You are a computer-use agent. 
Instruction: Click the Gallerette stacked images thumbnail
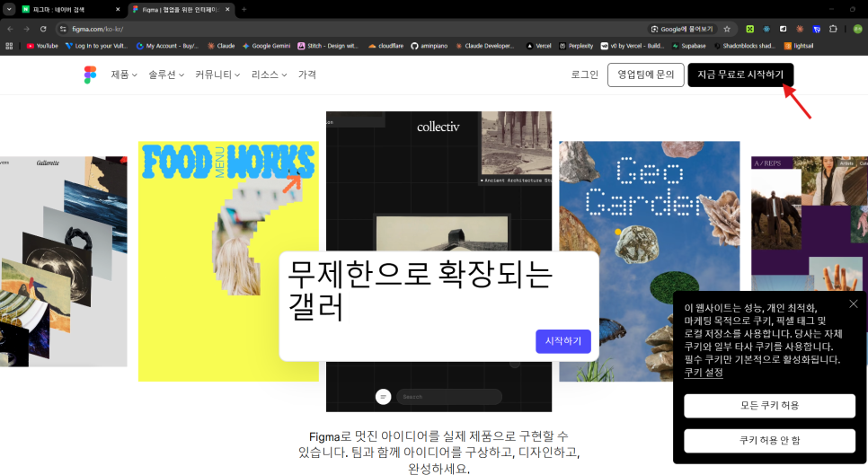tap(63, 261)
